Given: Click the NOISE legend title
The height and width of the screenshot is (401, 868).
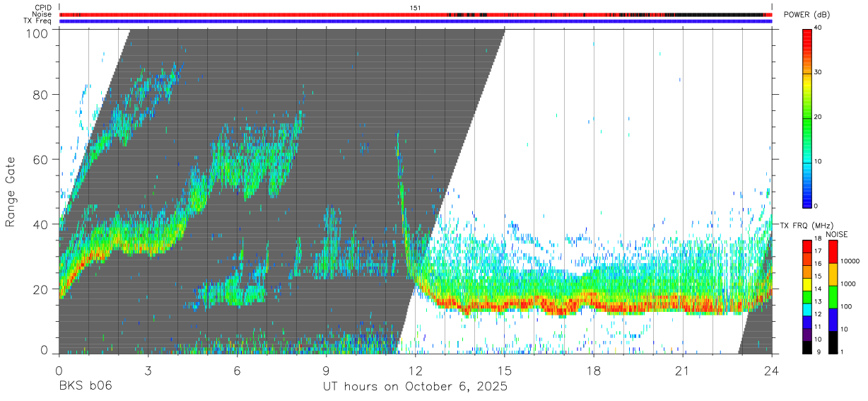Looking at the screenshot, I should 838,234.
